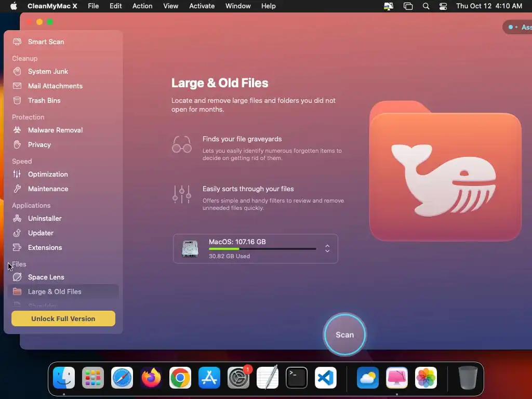This screenshot has width=532, height=399.
Task: Open Space Lens module
Action: [x=63, y=277]
